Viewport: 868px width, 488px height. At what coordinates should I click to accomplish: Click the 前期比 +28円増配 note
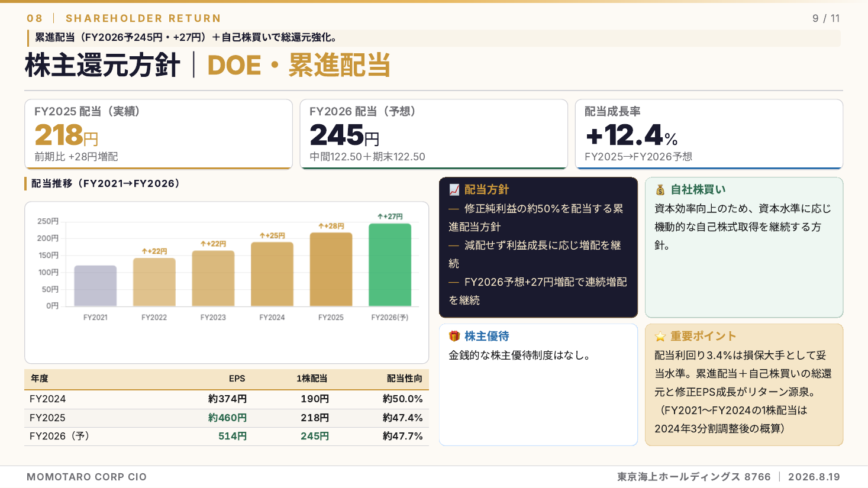point(76,157)
